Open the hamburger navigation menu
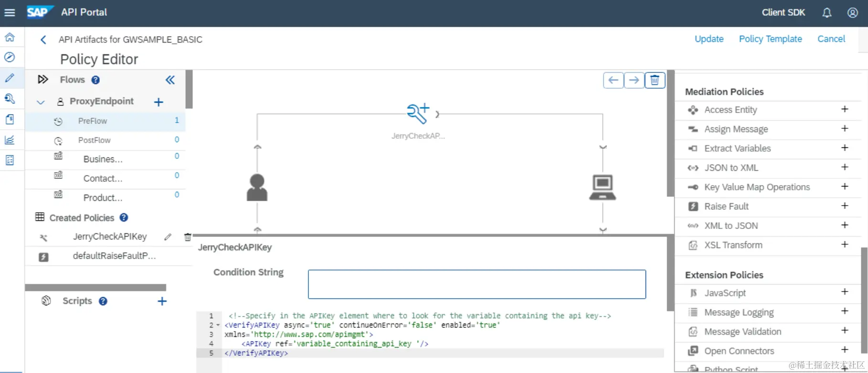The width and height of the screenshot is (868, 373). tap(10, 13)
